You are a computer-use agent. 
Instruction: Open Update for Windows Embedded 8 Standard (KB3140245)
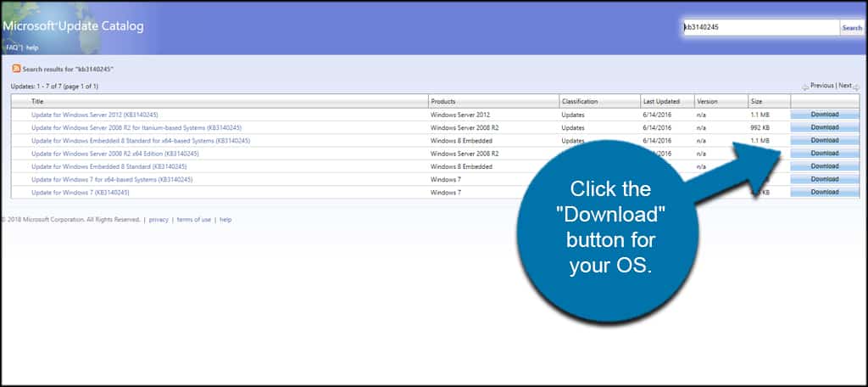pos(108,166)
